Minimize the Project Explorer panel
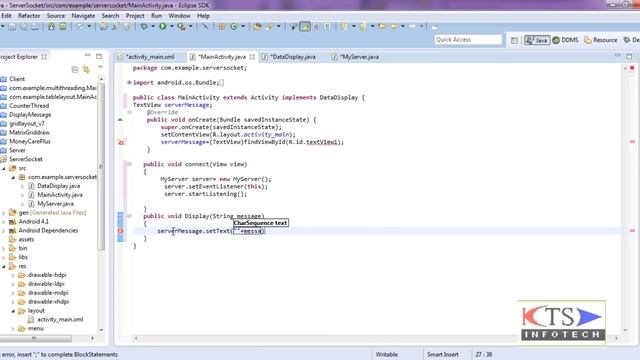This screenshot has width=640, height=360. click(87, 56)
